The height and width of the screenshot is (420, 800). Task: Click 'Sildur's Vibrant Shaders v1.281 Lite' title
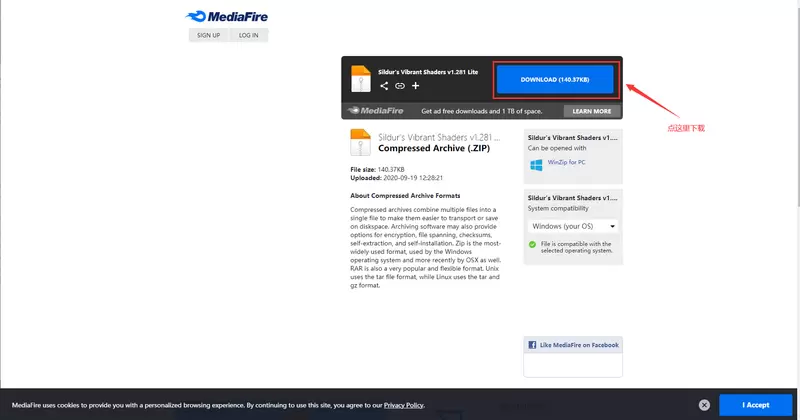[x=428, y=72]
